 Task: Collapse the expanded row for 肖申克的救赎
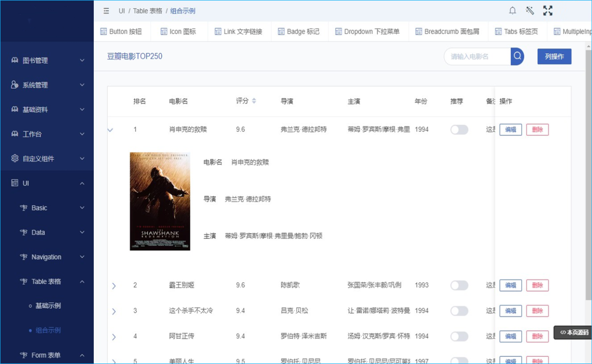pyautogui.click(x=110, y=130)
